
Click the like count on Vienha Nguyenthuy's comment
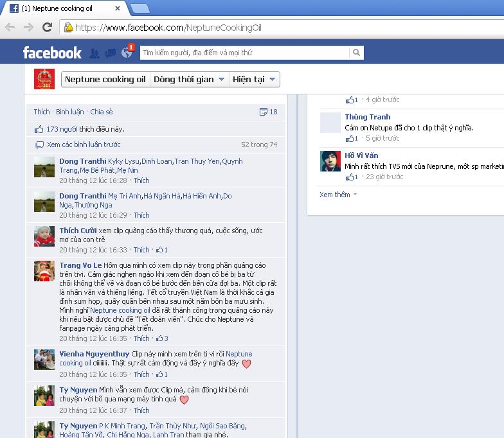click(x=162, y=374)
